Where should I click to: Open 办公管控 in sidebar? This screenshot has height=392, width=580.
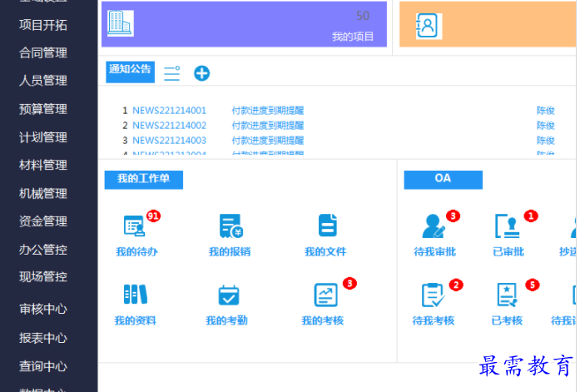point(43,250)
